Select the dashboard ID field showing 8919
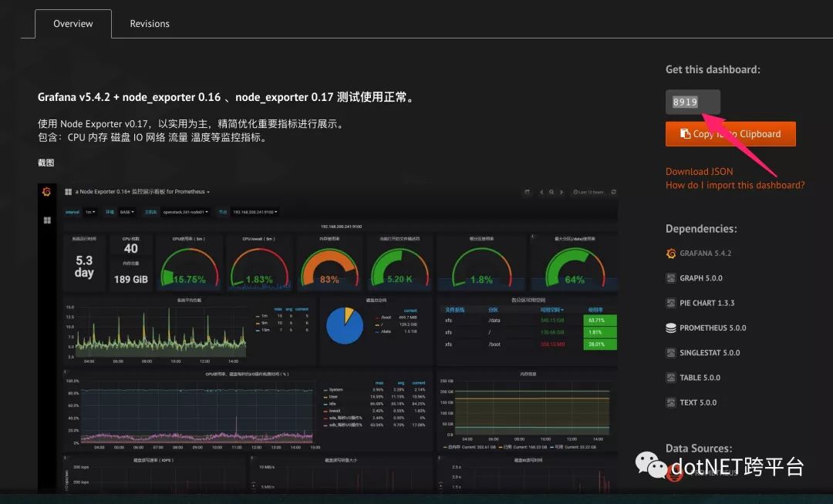Image resolution: width=833 pixels, height=504 pixels. [x=693, y=102]
